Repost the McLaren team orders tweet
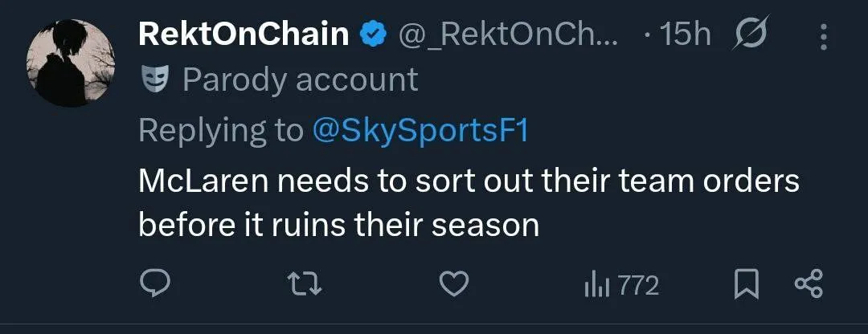 [x=305, y=284]
